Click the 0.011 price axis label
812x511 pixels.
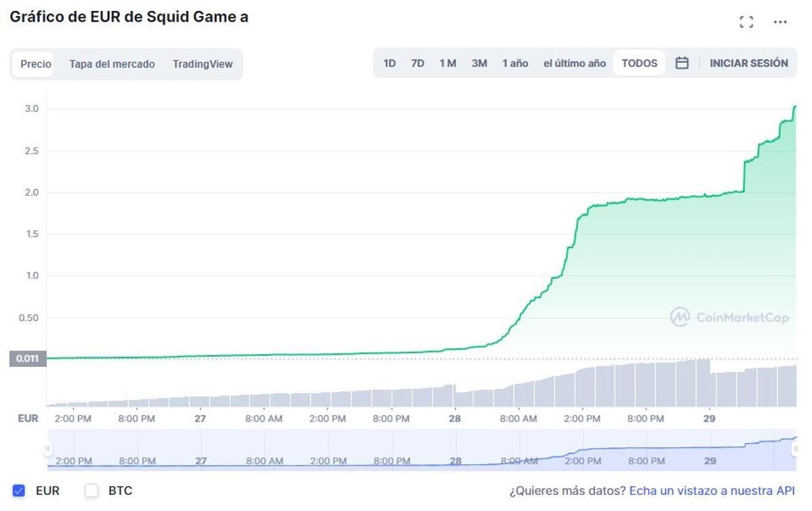[27, 359]
